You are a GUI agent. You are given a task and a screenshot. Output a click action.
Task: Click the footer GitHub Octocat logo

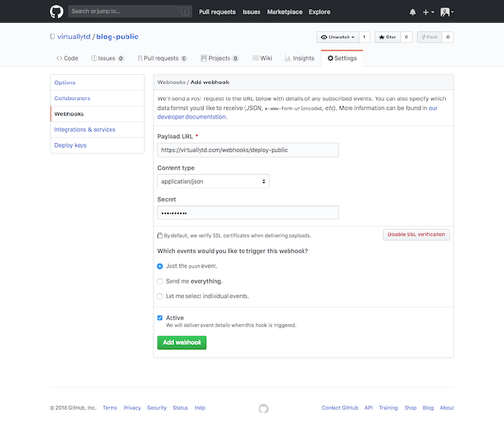coord(263,408)
